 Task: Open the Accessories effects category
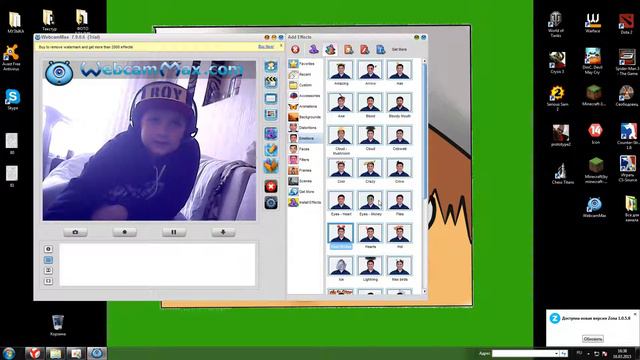pos(305,96)
